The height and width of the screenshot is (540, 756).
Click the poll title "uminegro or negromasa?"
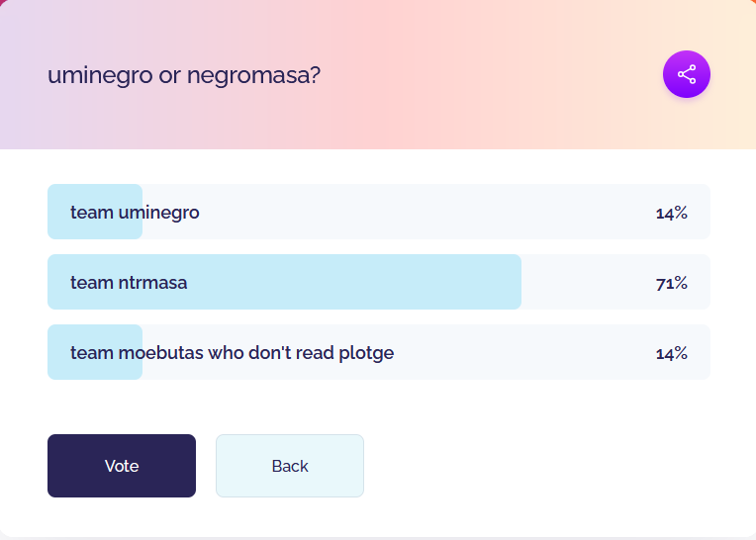coord(184,75)
